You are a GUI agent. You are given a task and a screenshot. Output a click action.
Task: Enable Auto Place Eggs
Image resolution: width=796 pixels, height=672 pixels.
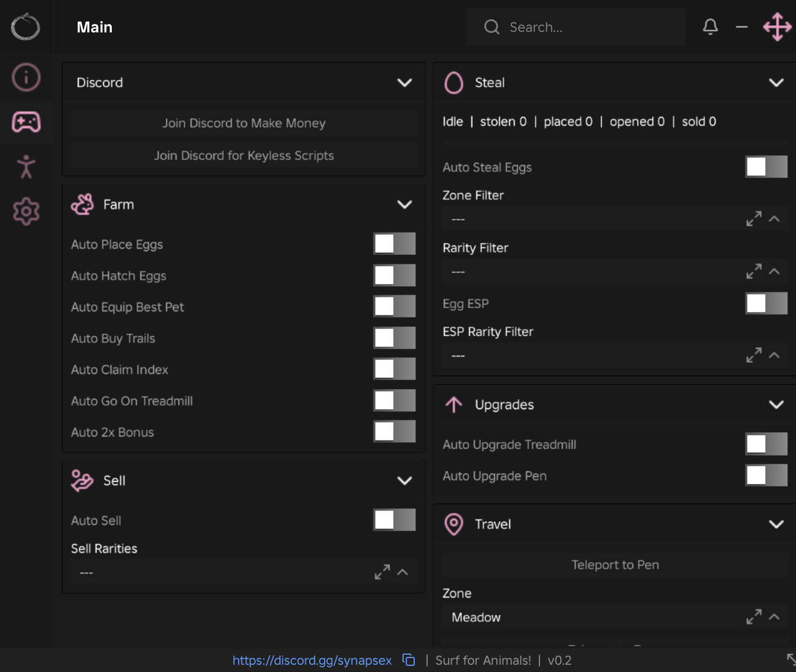click(395, 244)
